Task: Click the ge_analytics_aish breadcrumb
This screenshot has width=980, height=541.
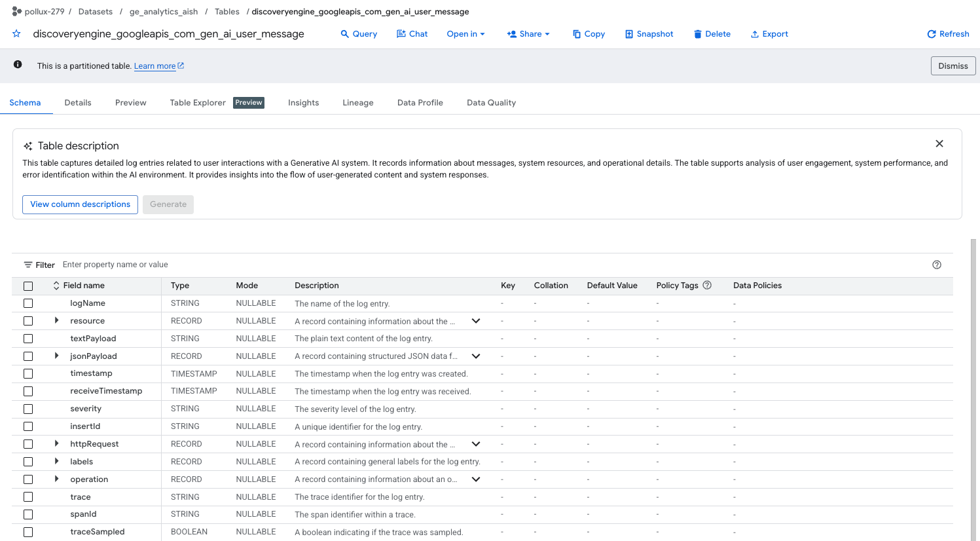Action: pos(164,12)
